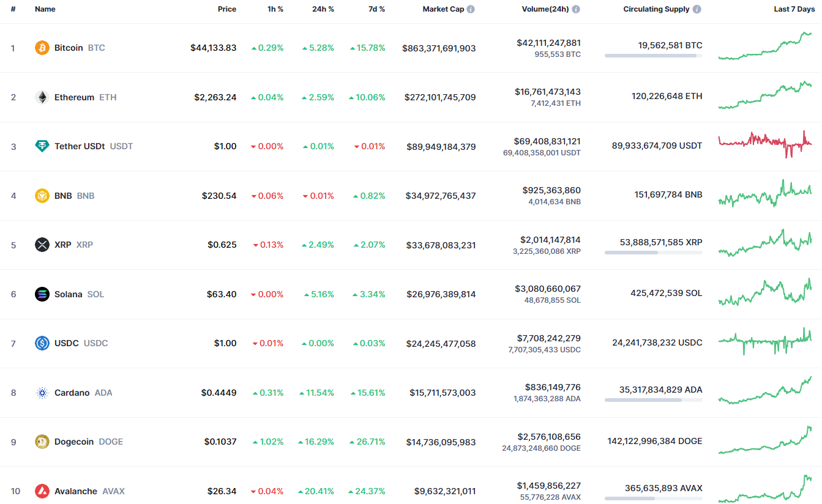Click the Avalanche logo icon
822x504 pixels.
coord(42,491)
